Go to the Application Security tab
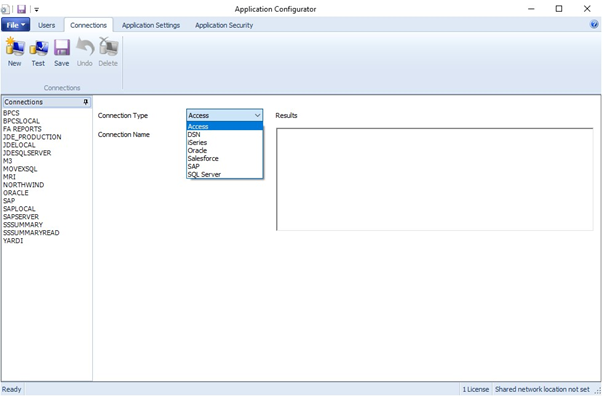The width and height of the screenshot is (602, 396). [224, 25]
